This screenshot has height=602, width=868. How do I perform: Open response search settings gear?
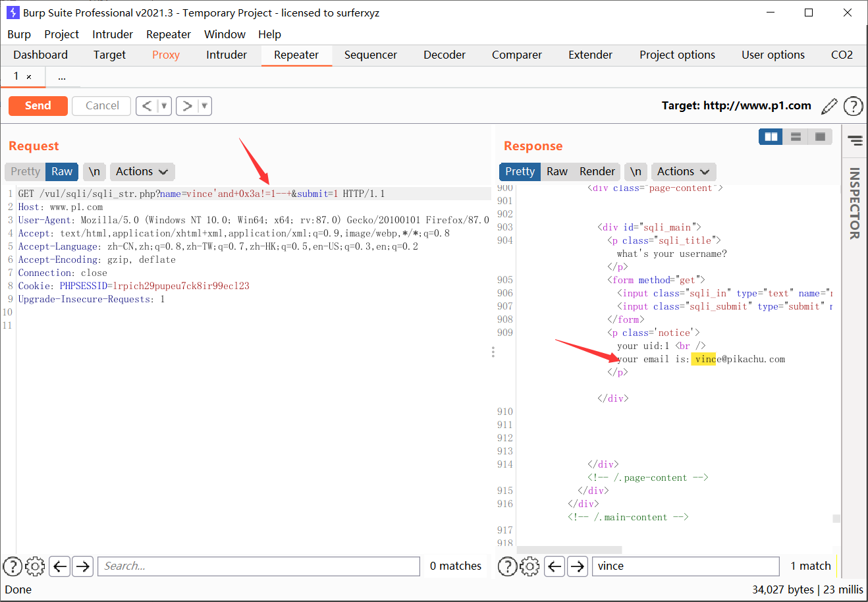click(529, 566)
